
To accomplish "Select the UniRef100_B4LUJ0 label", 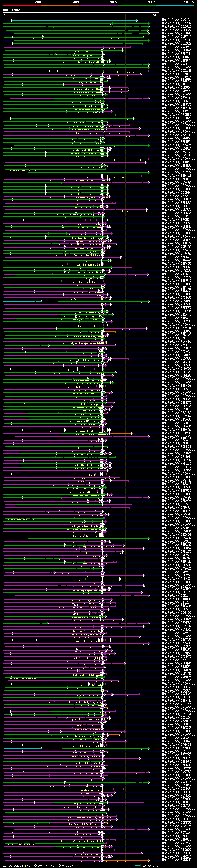I will (176, 802).
